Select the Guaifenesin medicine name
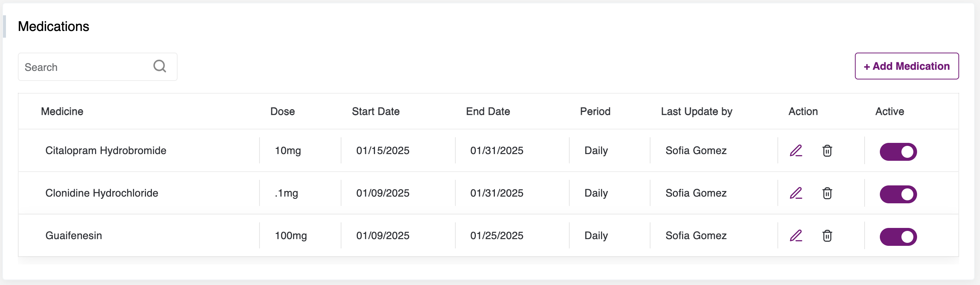Screen dimensions: 980x285 coord(74,235)
